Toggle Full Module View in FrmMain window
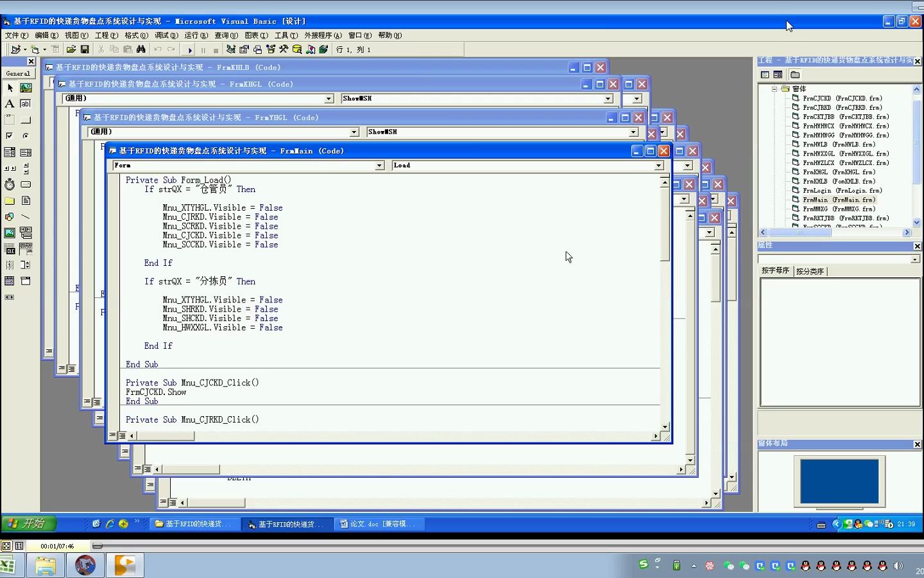This screenshot has height=578, width=924. [122, 435]
